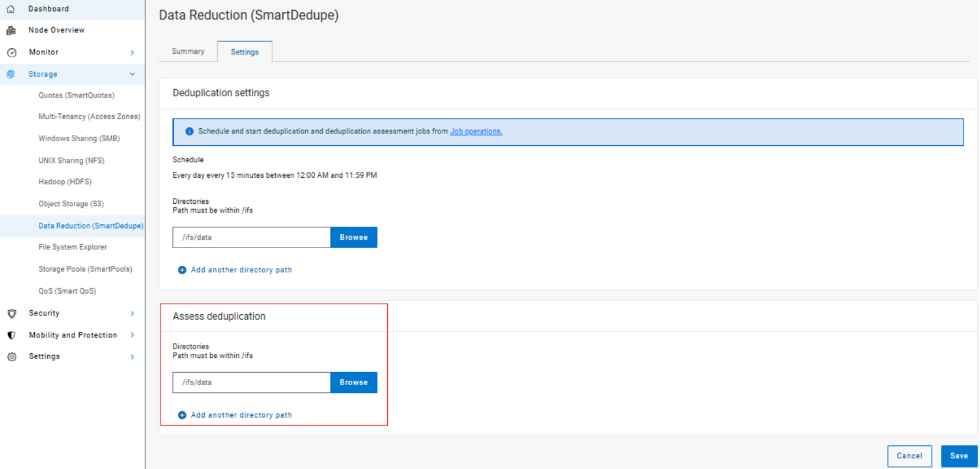The image size is (980, 469).
Task: Add another directory path for deduplication settings
Action: tap(241, 270)
